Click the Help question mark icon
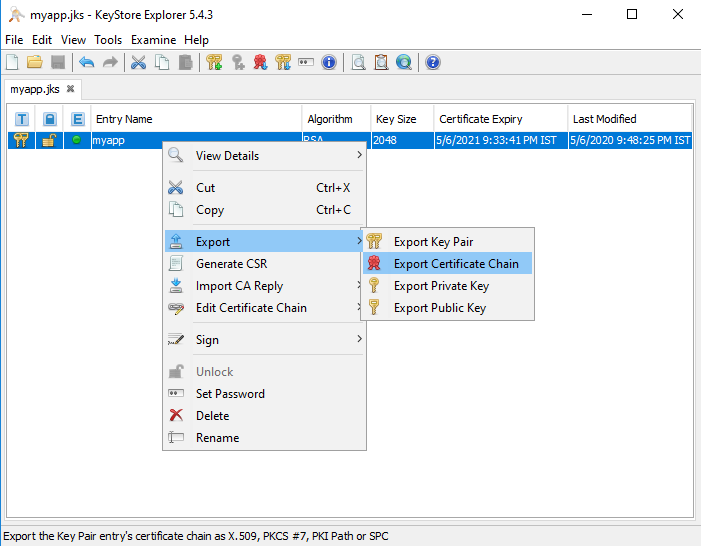The image size is (701, 546). click(433, 62)
